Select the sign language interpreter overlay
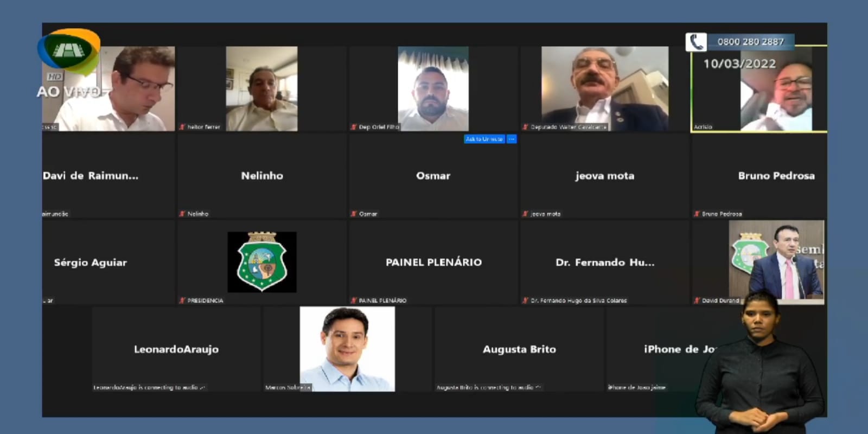Screen dimensions: 868x434 coord(759,363)
